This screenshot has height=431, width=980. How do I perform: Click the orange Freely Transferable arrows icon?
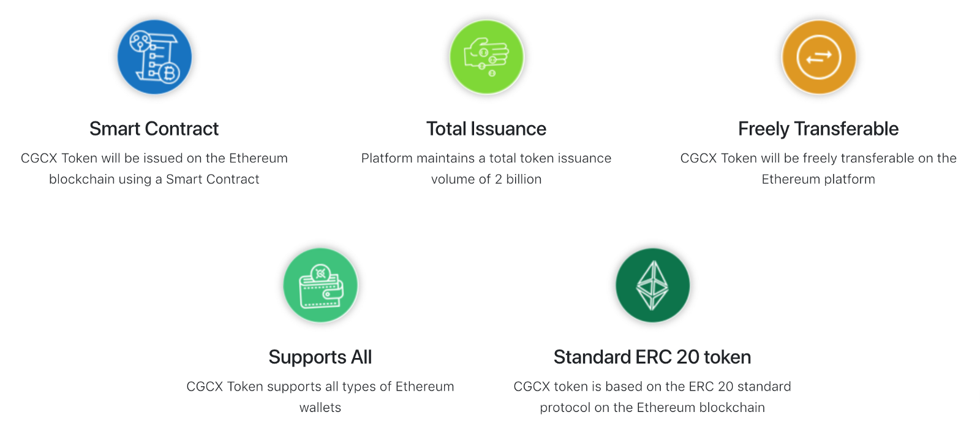point(819,57)
